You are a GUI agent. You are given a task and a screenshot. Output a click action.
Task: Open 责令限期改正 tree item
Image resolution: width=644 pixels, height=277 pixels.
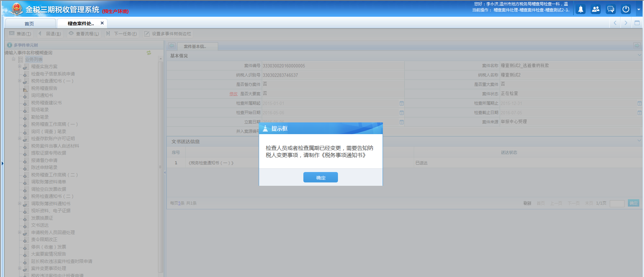coord(44,239)
